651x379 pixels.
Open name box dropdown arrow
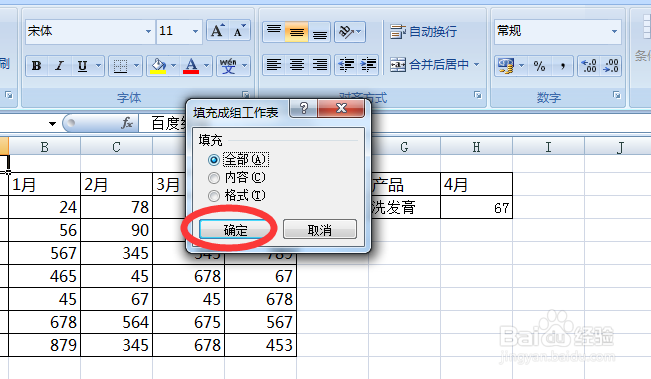click(52, 124)
